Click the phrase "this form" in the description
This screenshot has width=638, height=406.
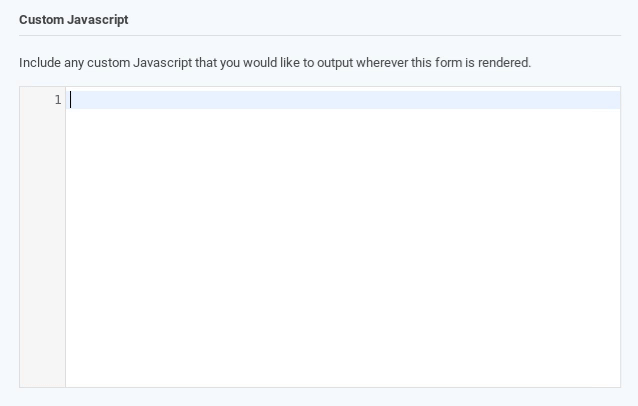pos(437,63)
